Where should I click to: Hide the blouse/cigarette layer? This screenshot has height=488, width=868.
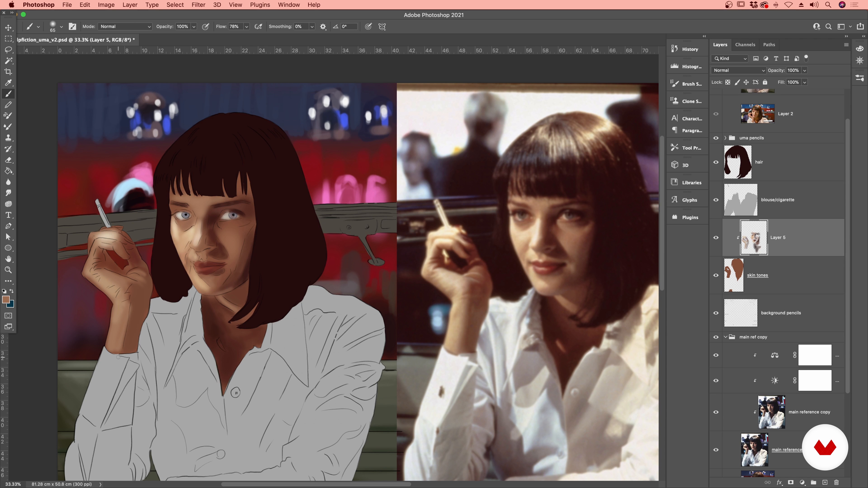(716, 200)
